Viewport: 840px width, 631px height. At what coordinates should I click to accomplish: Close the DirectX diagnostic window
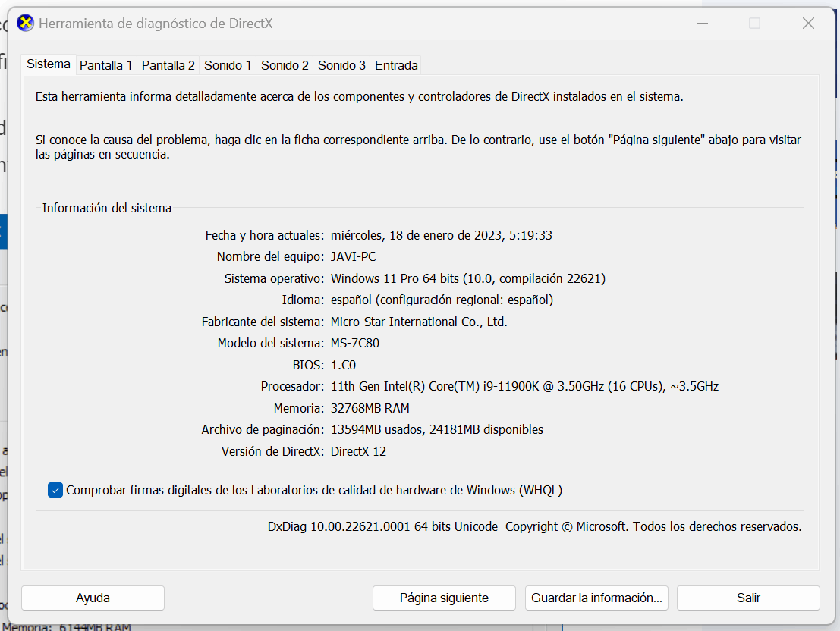[x=808, y=23]
